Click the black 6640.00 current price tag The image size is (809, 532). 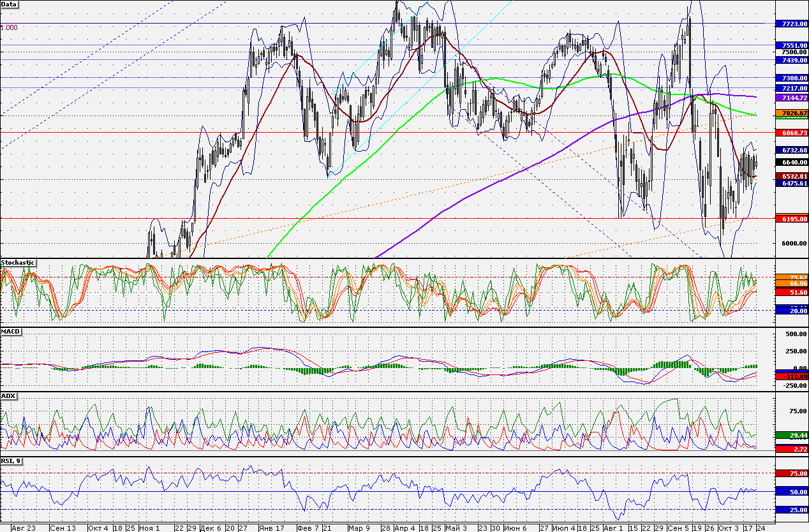pos(791,162)
